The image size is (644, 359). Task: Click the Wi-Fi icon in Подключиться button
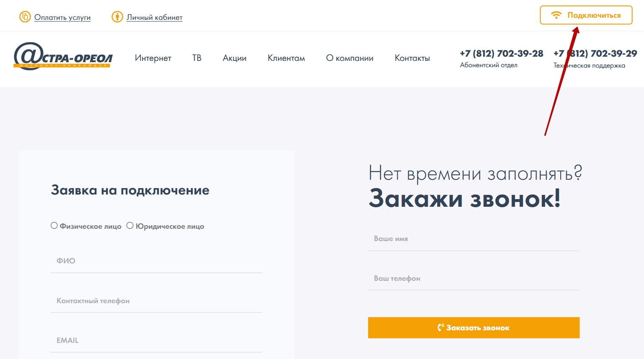pos(556,15)
